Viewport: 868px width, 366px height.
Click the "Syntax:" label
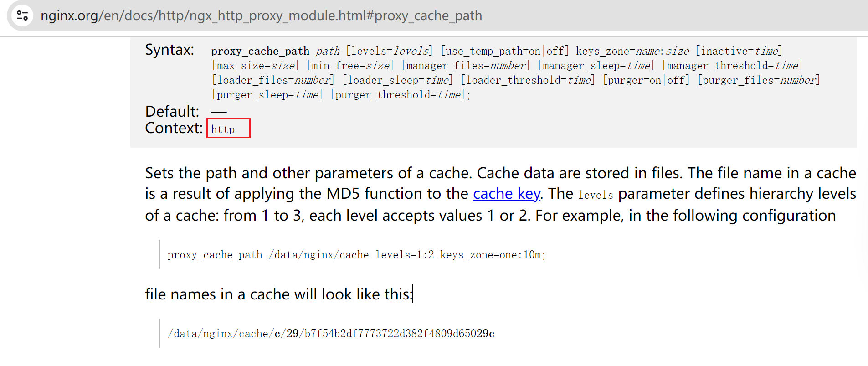(x=169, y=50)
